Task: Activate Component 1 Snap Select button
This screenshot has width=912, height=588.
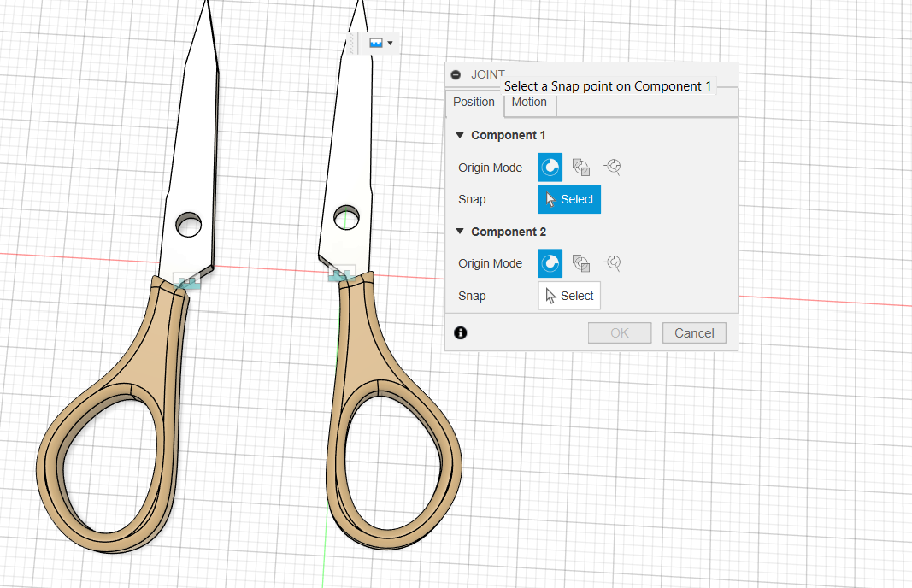Action: coord(568,199)
